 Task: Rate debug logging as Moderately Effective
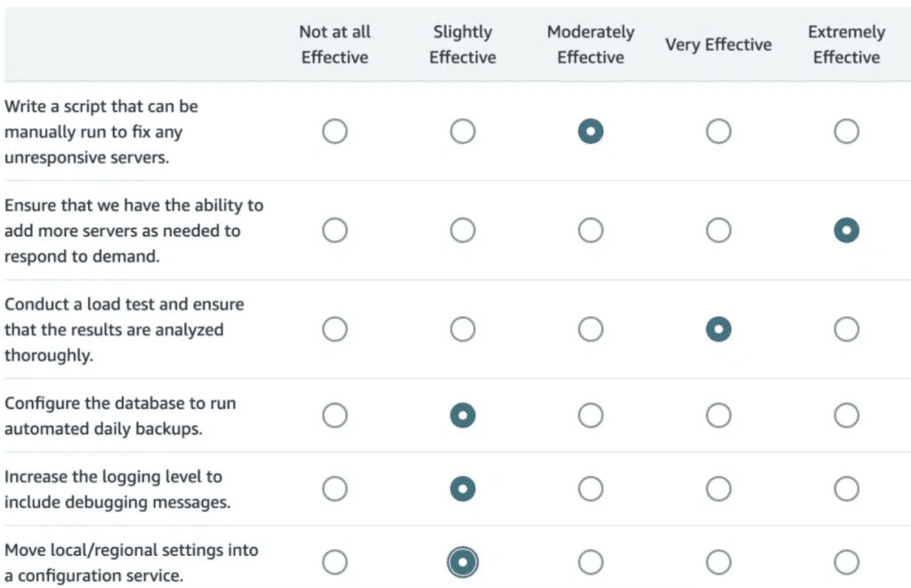(x=590, y=488)
